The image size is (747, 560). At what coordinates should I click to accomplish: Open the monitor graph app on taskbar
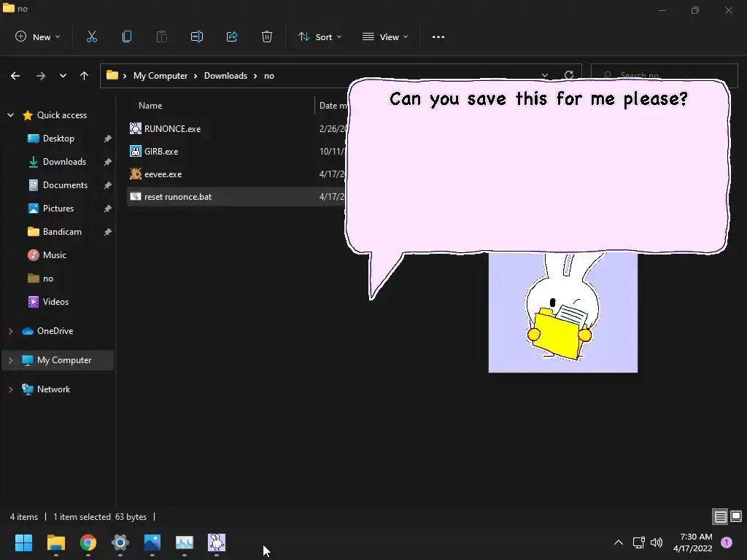click(185, 542)
